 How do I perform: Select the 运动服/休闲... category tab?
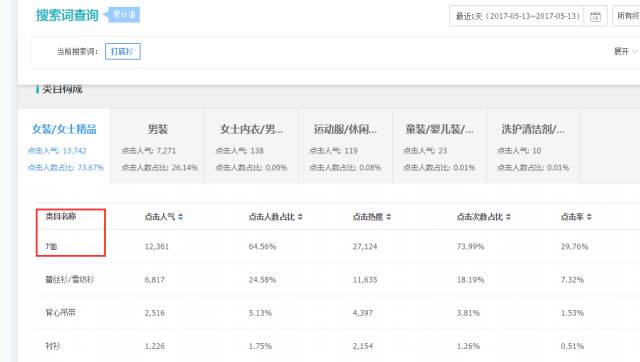tap(345, 146)
